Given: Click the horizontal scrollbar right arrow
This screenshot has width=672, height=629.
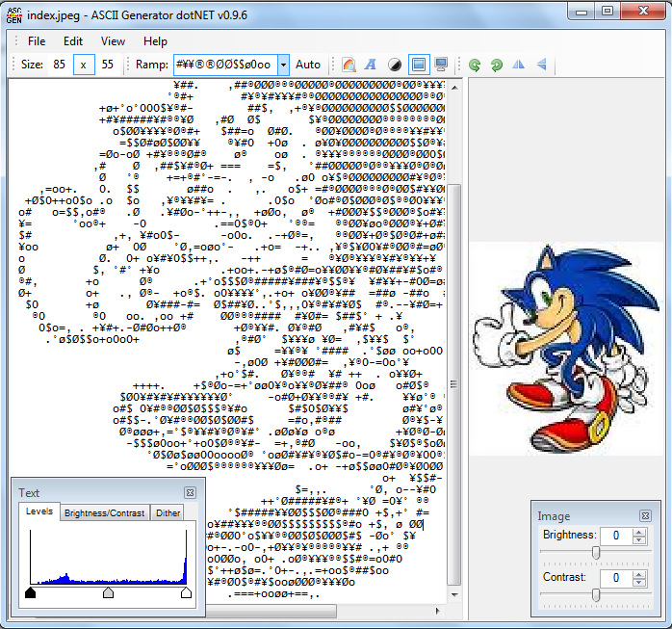Looking at the screenshot, I should pyautogui.click(x=438, y=611).
